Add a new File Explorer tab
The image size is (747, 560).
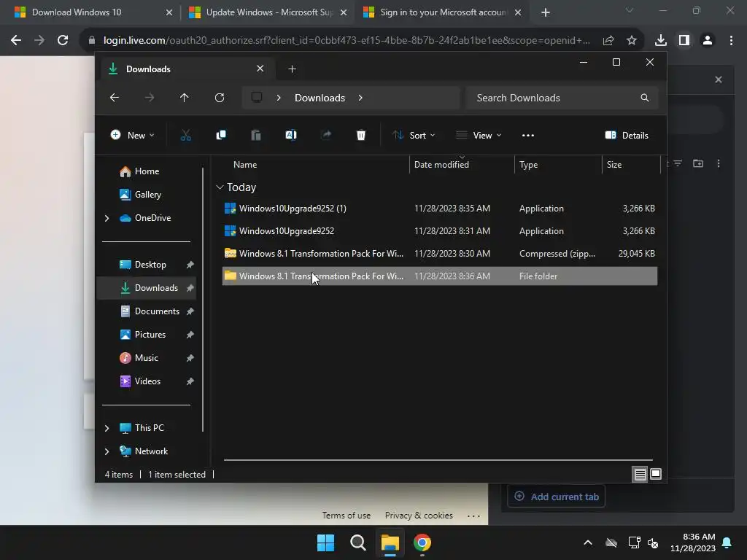click(x=292, y=69)
